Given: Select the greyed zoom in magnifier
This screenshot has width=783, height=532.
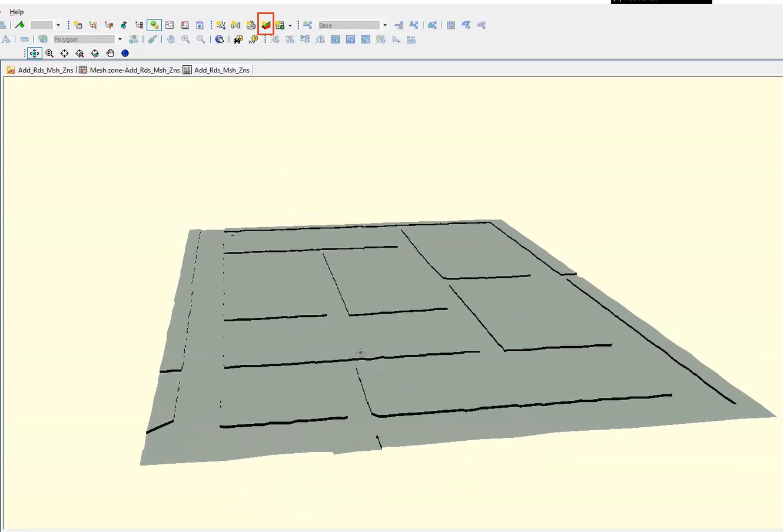Looking at the screenshot, I should point(186,39).
